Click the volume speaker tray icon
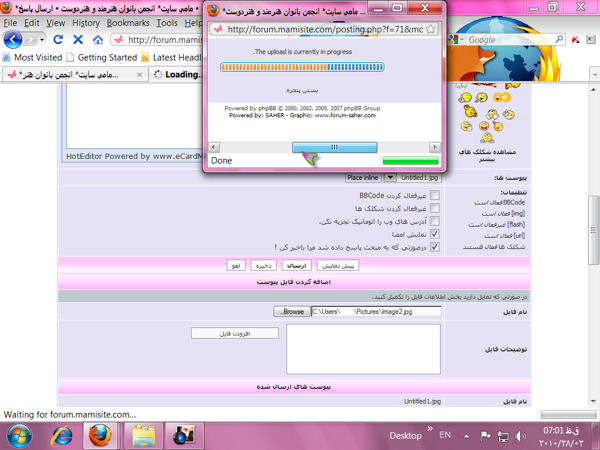The height and width of the screenshot is (450, 600). pyautogui.click(x=520, y=436)
